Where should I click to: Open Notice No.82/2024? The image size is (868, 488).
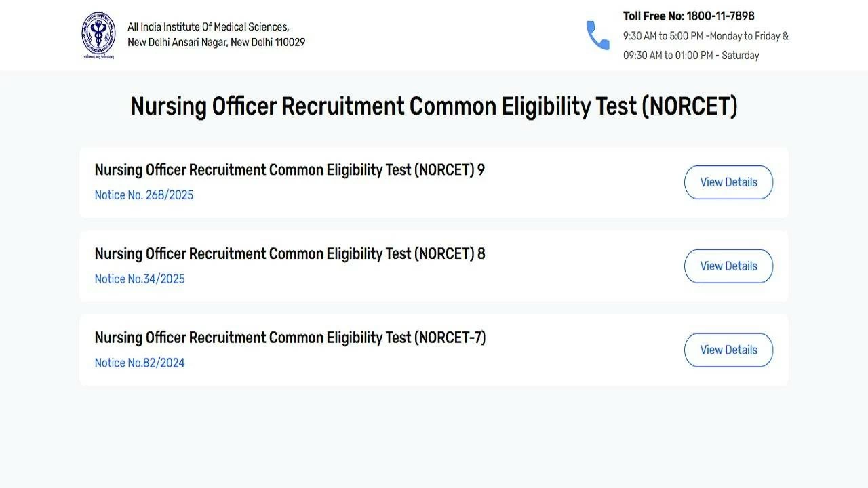pyautogui.click(x=140, y=363)
